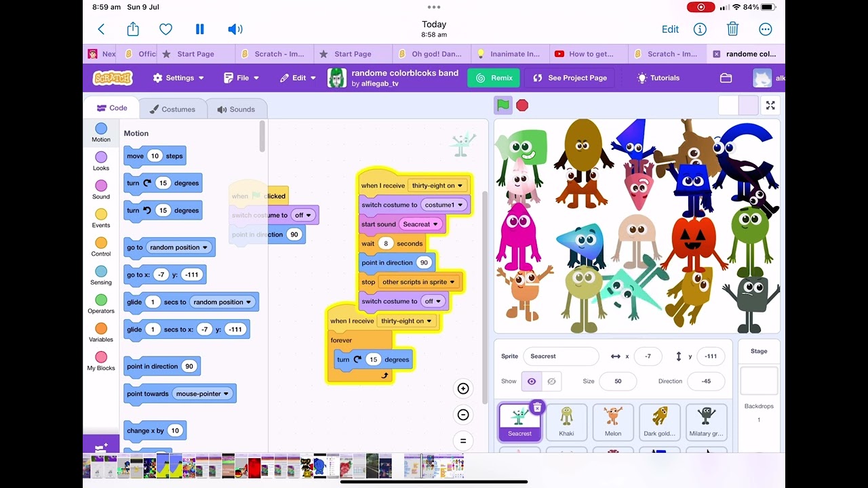Select Looks block category
868x488 pixels.
tap(101, 161)
